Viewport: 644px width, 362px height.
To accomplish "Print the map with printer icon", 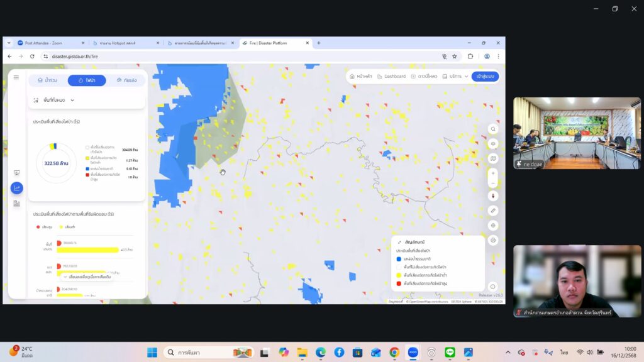I will pyautogui.click(x=493, y=240).
